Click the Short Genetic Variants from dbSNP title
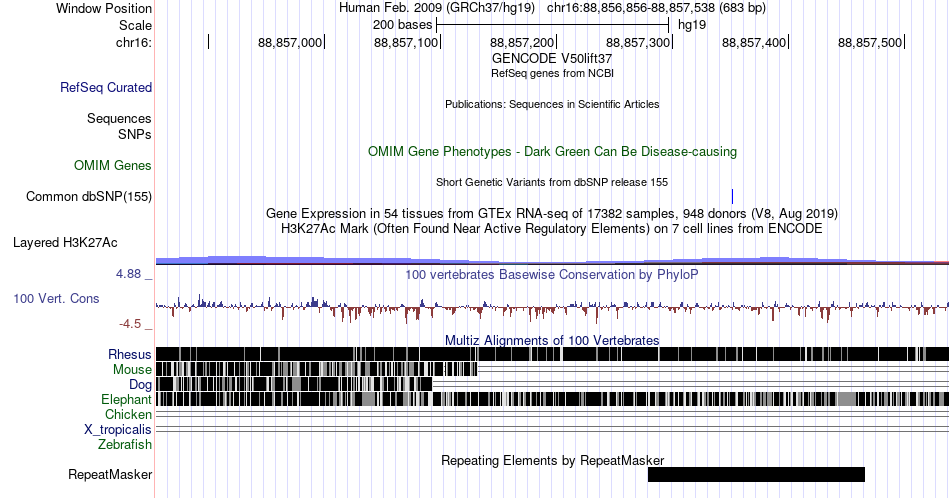 552,182
